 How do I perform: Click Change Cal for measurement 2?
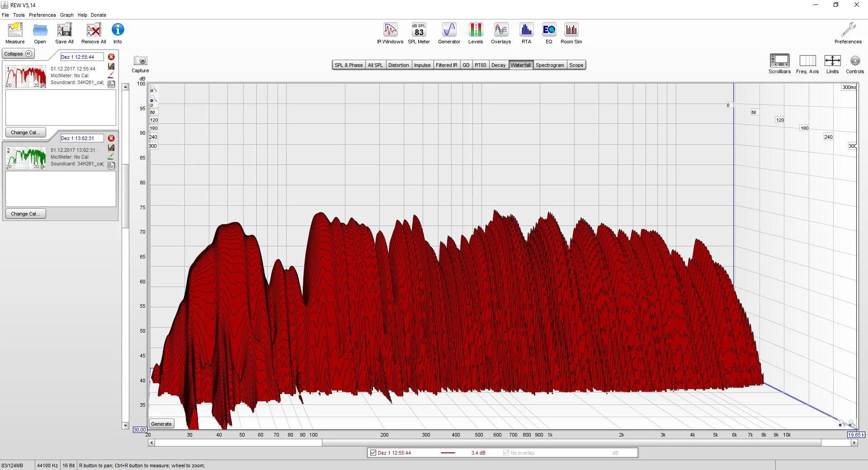(x=26, y=214)
